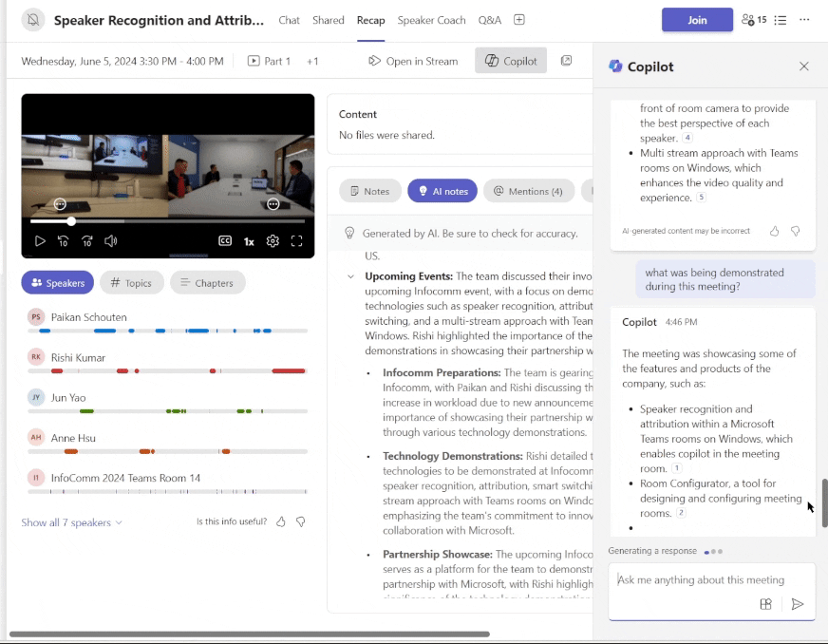Click Rishi Kumar's RK avatar
Viewport: 828px width, 644px height.
pos(36,357)
